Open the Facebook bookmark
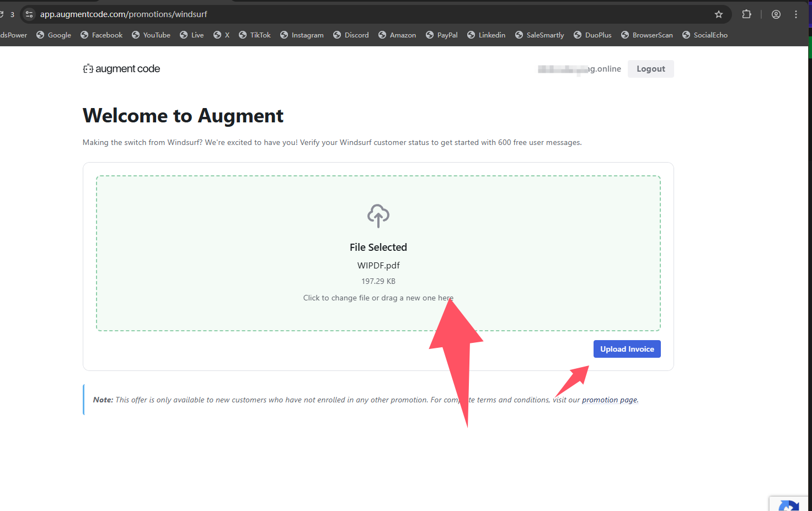812x511 pixels. point(101,35)
